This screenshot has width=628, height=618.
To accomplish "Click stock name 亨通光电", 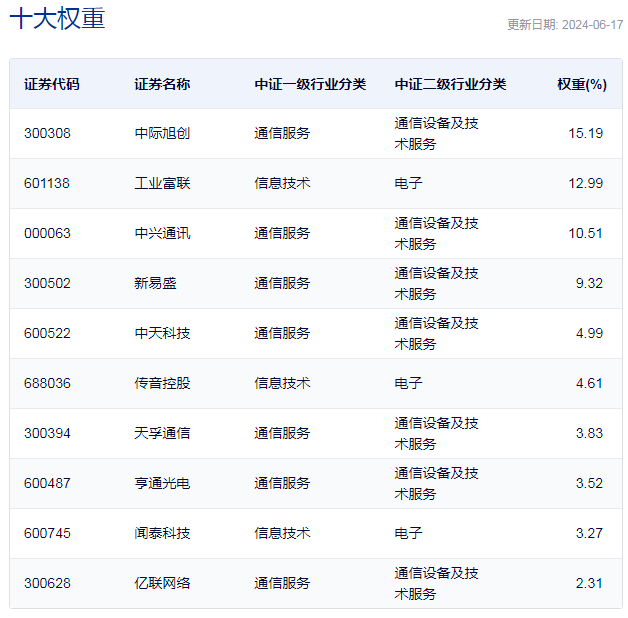I will (162, 483).
